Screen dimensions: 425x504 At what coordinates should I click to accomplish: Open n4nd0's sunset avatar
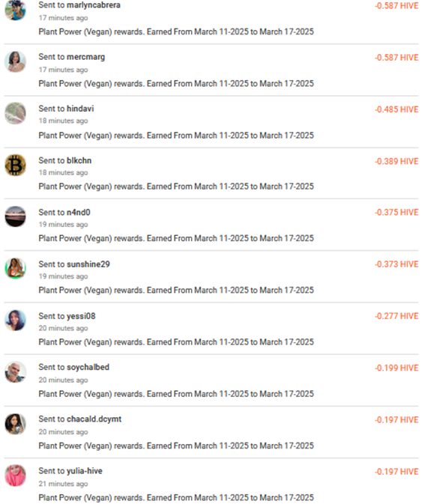pos(15,216)
